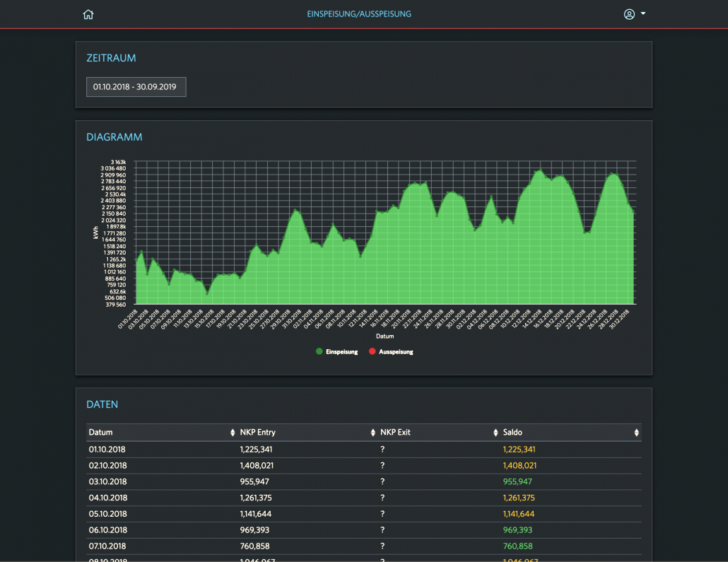Click NKP Entry value 1,141,644
Viewport: 728px width, 562px height.
pyautogui.click(x=256, y=514)
